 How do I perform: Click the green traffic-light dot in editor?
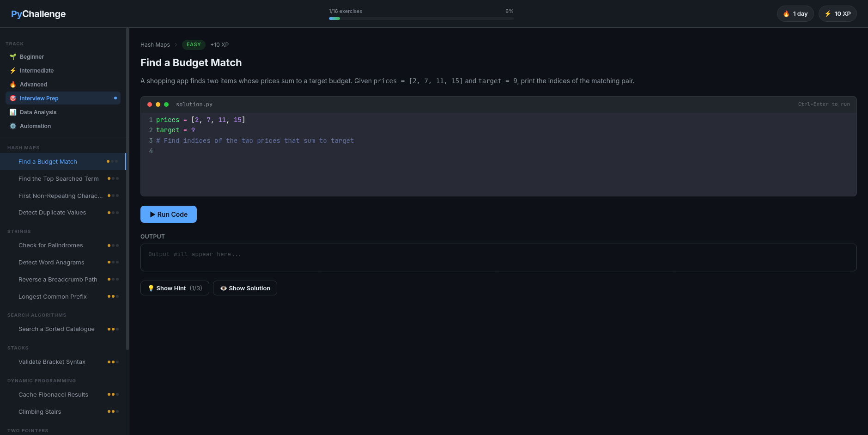[166, 104]
